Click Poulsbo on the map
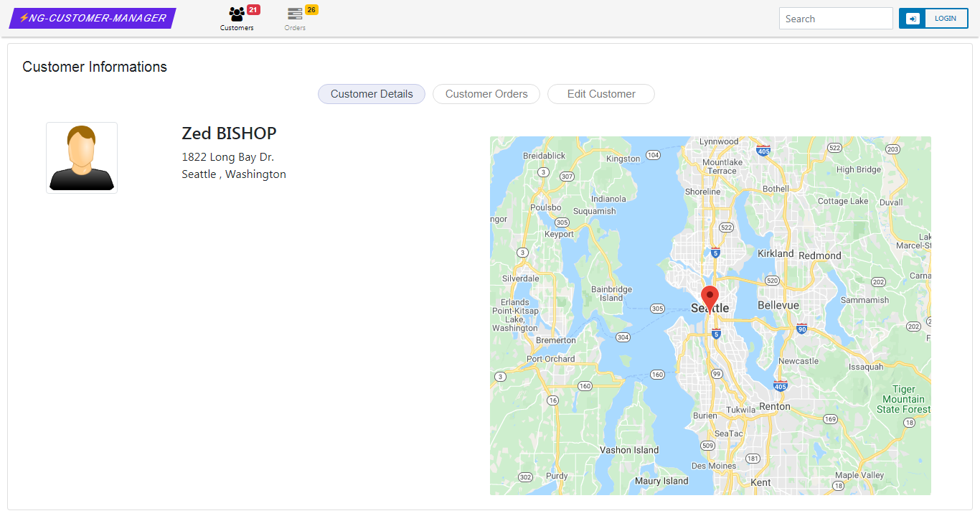980x521 pixels. (546, 207)
